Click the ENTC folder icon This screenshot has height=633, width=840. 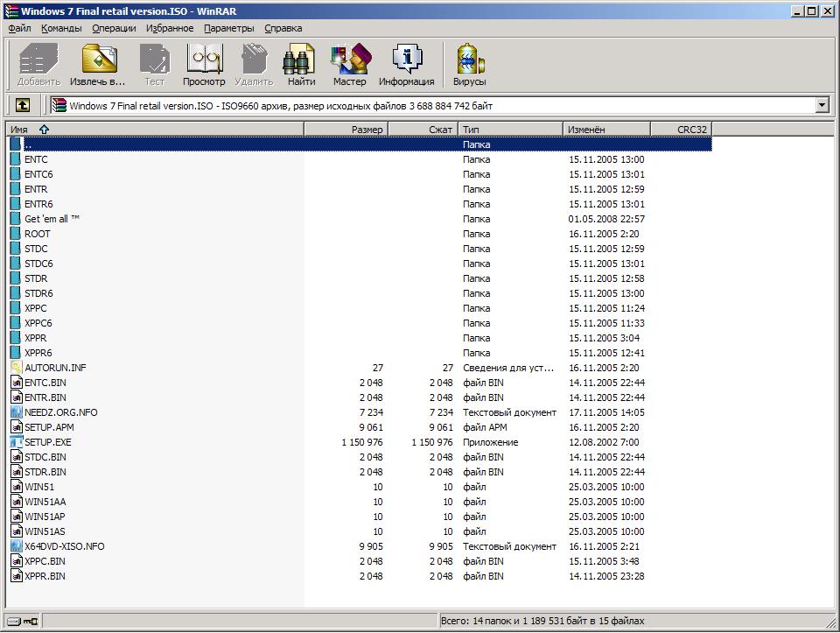point(16,159)
